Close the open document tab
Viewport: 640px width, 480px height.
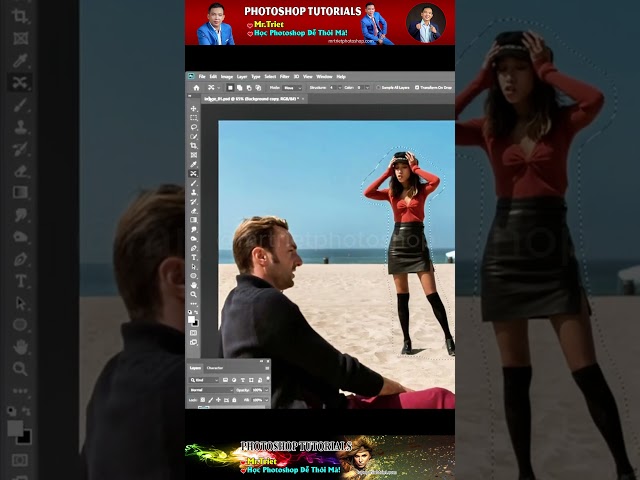pos(303,99)
